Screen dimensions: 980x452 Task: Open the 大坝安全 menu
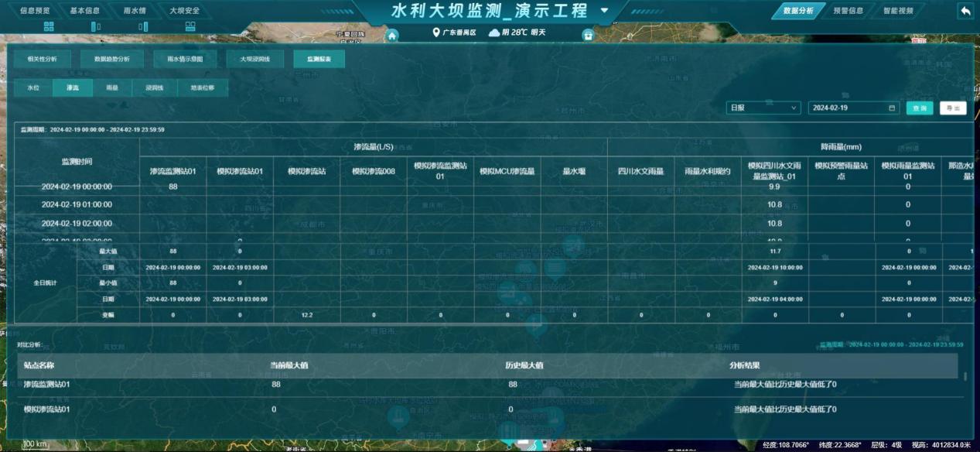tap(183, 11)
